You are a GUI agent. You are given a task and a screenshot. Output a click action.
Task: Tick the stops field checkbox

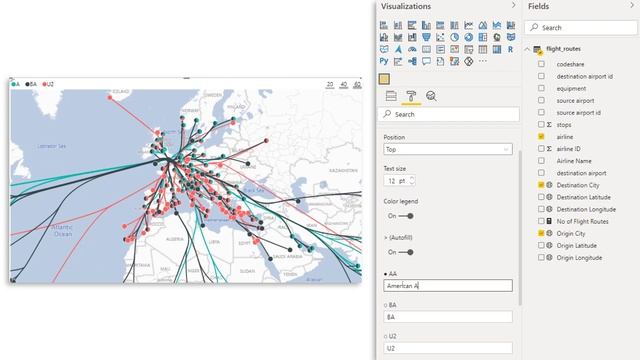click(x=541, y=124)
